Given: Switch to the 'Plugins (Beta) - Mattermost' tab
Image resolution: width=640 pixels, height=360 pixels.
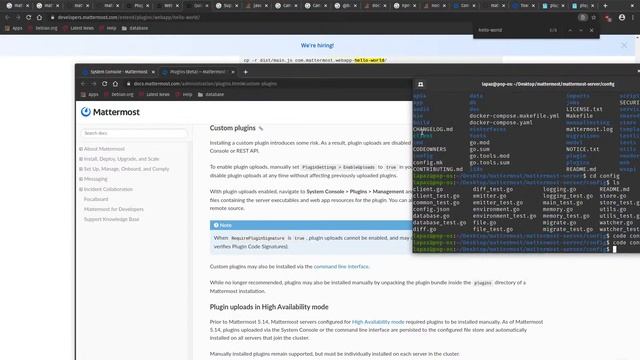Looking at the screenshot, I should [198, 72].
